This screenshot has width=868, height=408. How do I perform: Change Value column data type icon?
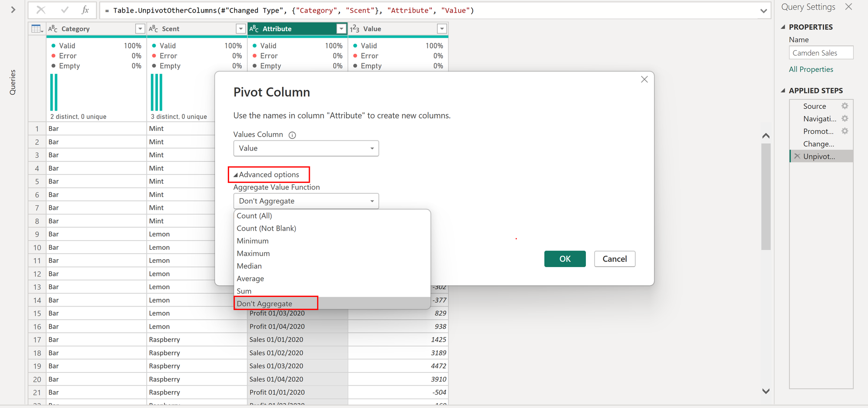click(355, 29)
